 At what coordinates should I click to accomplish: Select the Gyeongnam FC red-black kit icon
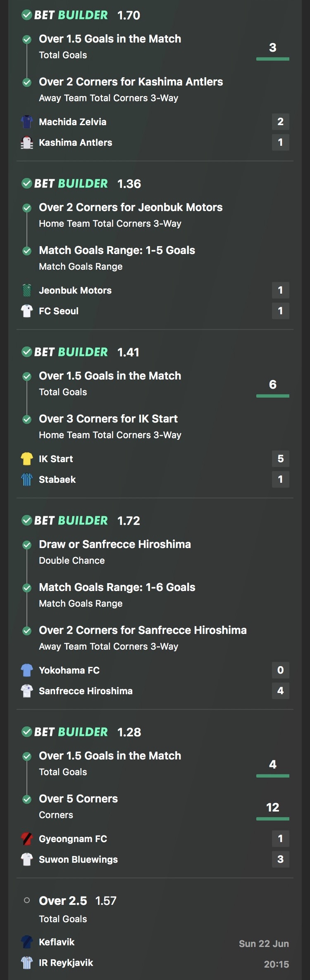pos(27,839)
